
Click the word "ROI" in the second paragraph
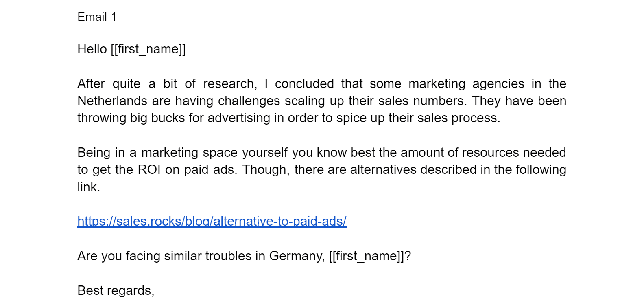pyautogui.click(x=149, y=170)
